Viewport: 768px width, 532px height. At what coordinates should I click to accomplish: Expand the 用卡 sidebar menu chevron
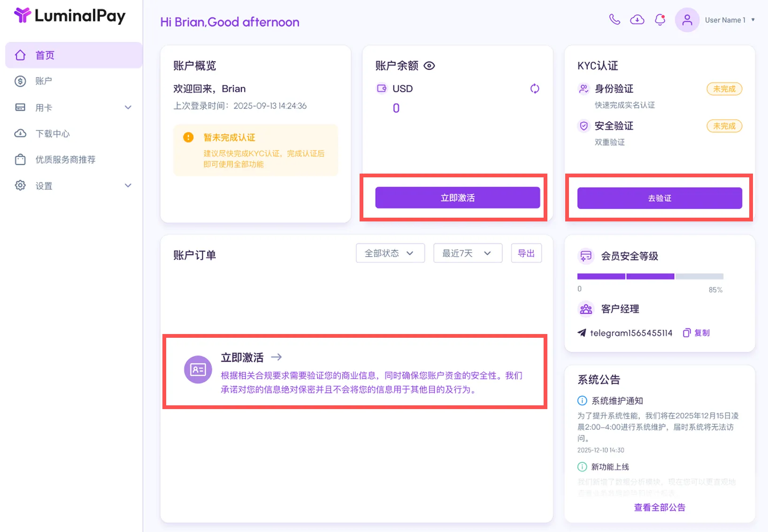pos(128,107)
